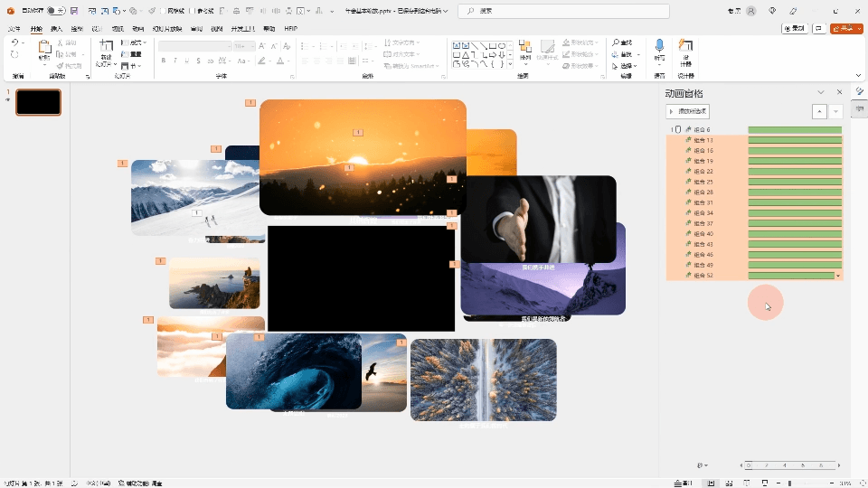
Task: Select the 组合 6 animation entry
Action: 703,129
